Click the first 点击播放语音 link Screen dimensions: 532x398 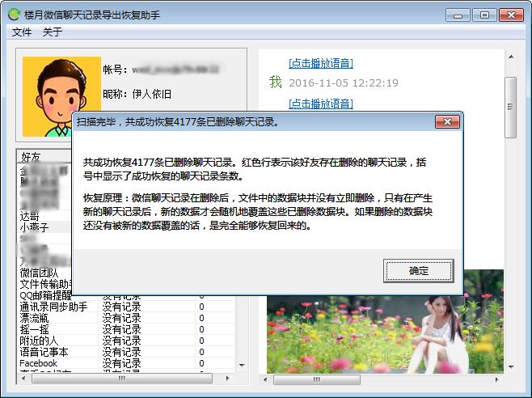click(x=321, y=63)
